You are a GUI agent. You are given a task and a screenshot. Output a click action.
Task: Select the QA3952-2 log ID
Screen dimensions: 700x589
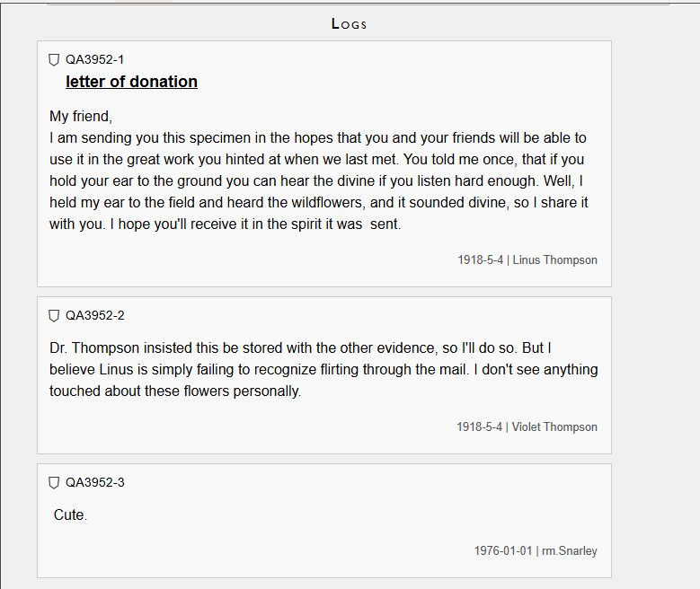click(x=94, y=316)
